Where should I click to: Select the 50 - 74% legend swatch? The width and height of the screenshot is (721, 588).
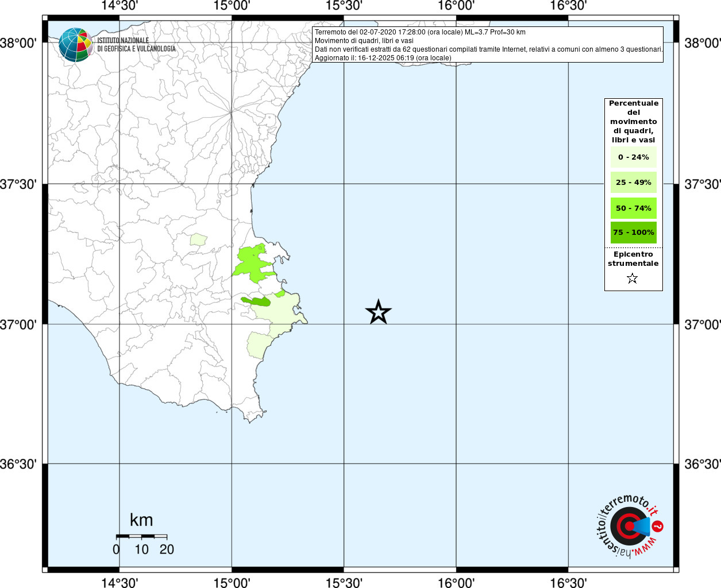coord(634,208)
